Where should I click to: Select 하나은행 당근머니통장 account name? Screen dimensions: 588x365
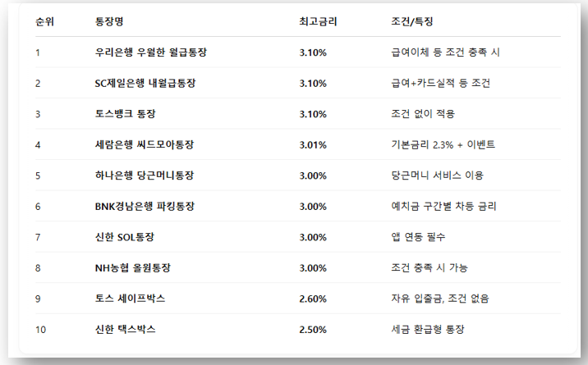coord(145,176)
